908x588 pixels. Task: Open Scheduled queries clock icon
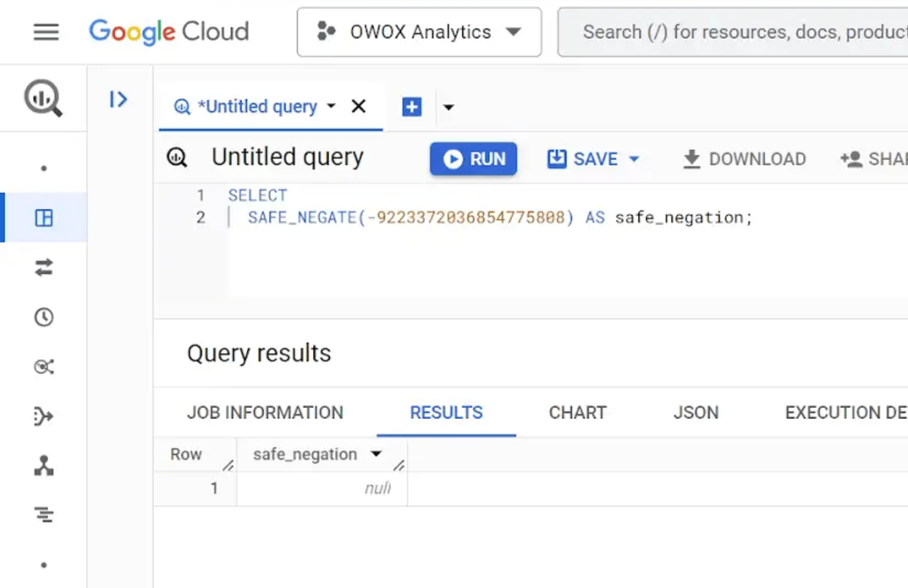[44, 317]
